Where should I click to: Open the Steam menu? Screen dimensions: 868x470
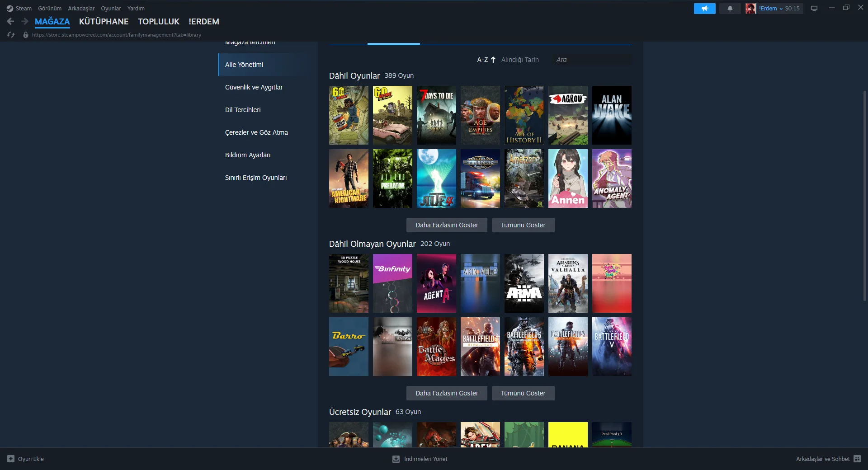[24, 8]
